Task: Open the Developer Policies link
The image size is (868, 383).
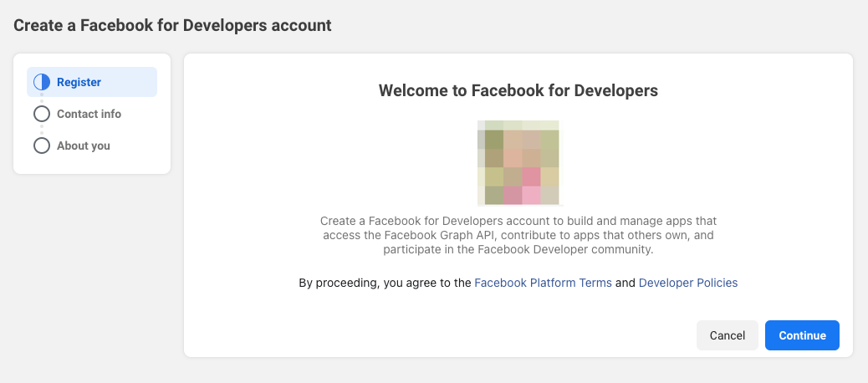Action: point(688,283)
